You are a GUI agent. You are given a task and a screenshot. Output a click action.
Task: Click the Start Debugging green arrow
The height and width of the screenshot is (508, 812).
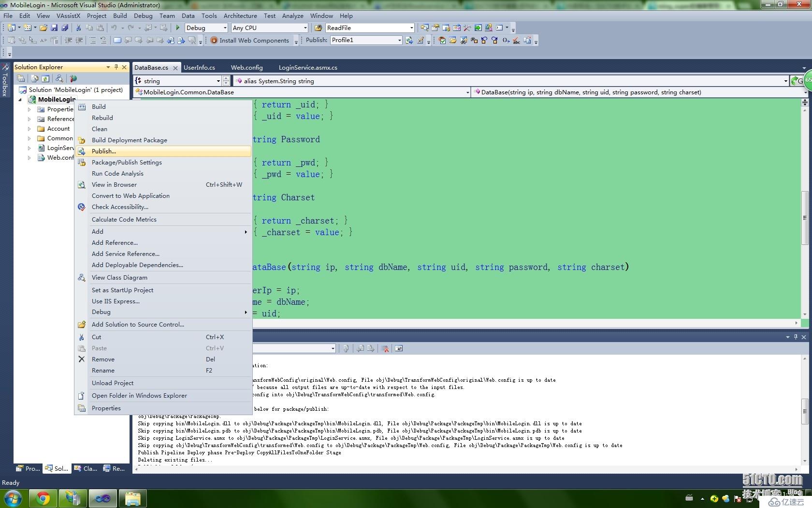click(x=177, y=28)
